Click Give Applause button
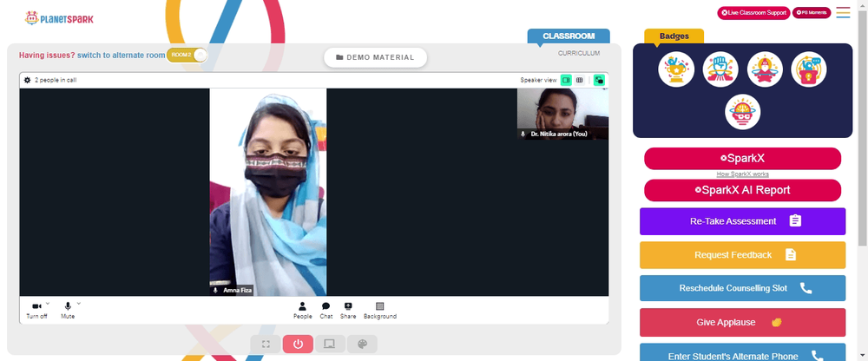This screenshot has height=361, width=868. 742,322
